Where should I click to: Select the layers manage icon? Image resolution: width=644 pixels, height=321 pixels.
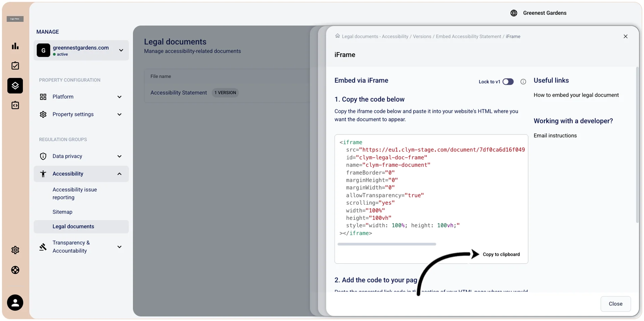point(15,86)
